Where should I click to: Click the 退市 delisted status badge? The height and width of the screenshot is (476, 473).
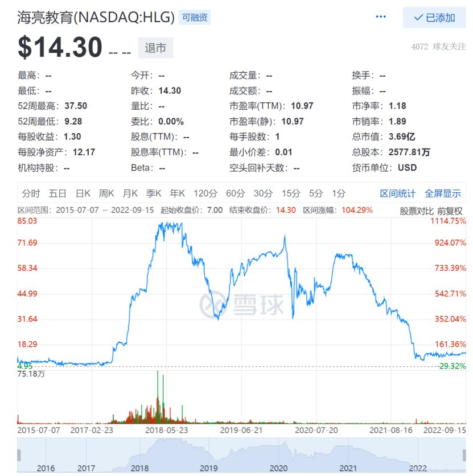point(155,48)
